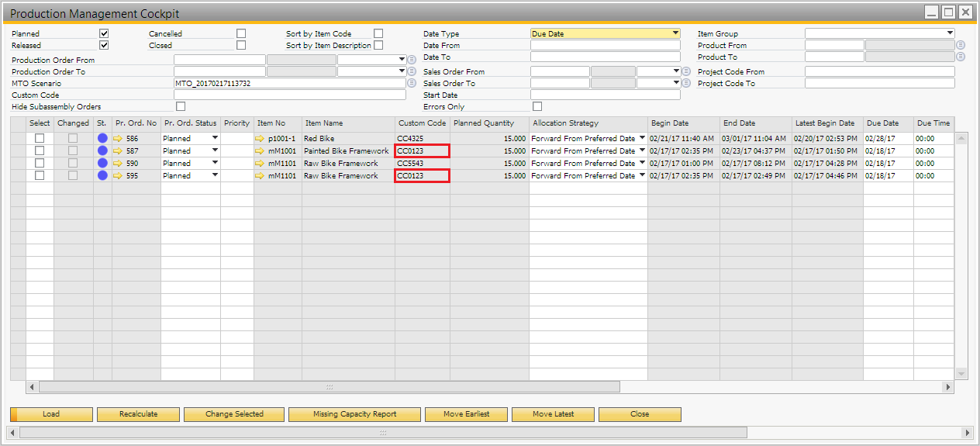The image size is (980, 446).
Task: Uncheck the Planned checkbox
Action: click(104, 33)
